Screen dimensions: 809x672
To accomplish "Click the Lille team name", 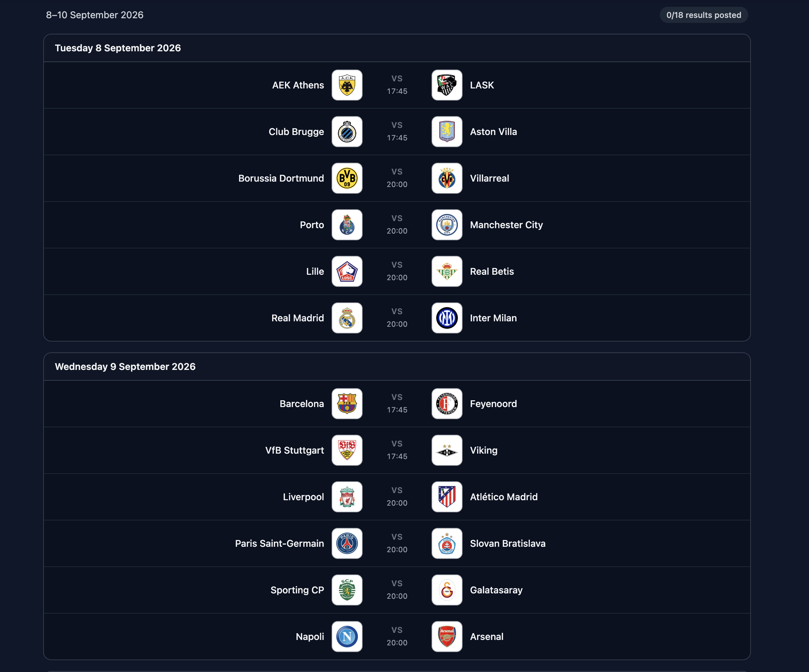I will (315, 271).
